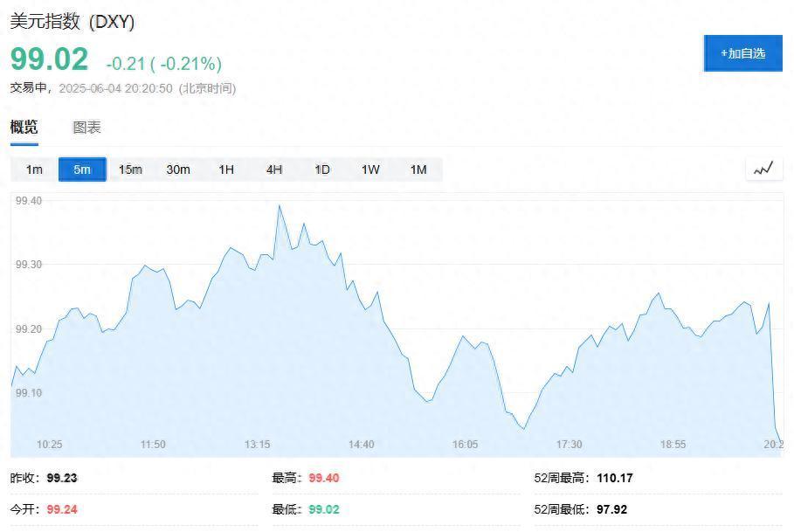Screen dimensions: 794x532
Task: Select the 1D interval
Action: coord(322,169)
